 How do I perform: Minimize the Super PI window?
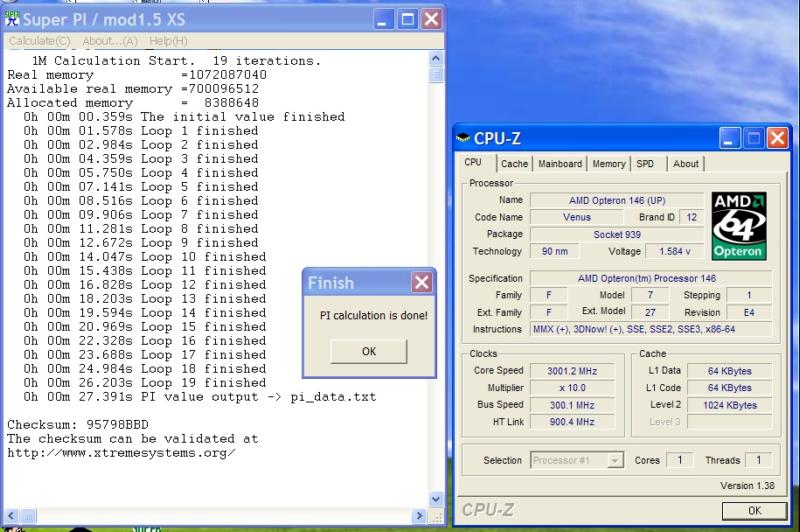(385, 18)
